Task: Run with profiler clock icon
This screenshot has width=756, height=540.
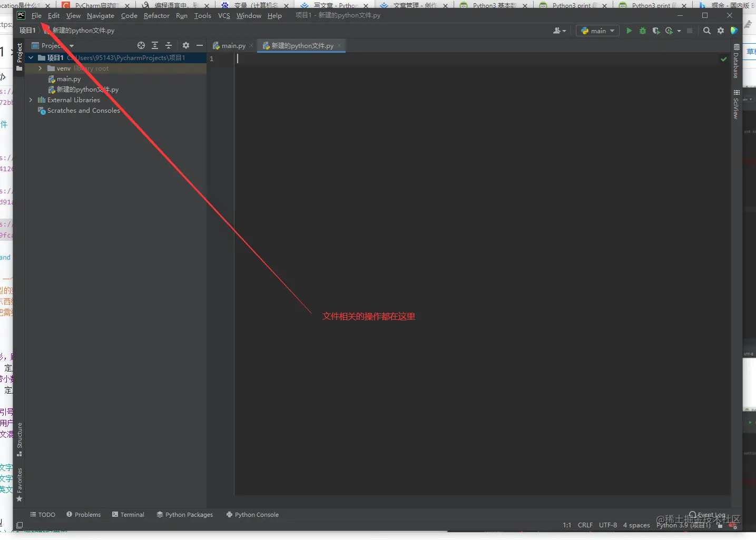Action: 669,31
